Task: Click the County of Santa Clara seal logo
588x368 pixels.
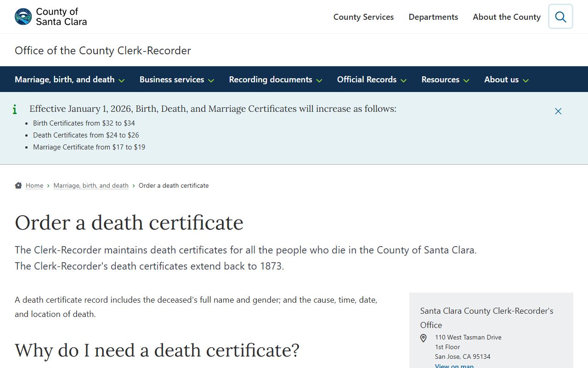Action: click(x=23, y=17)
